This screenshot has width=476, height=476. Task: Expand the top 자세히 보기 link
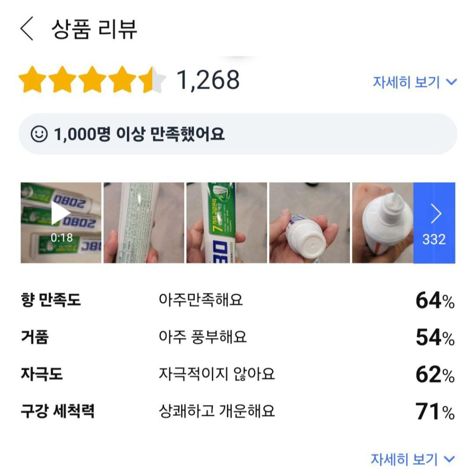click(406, 82)
